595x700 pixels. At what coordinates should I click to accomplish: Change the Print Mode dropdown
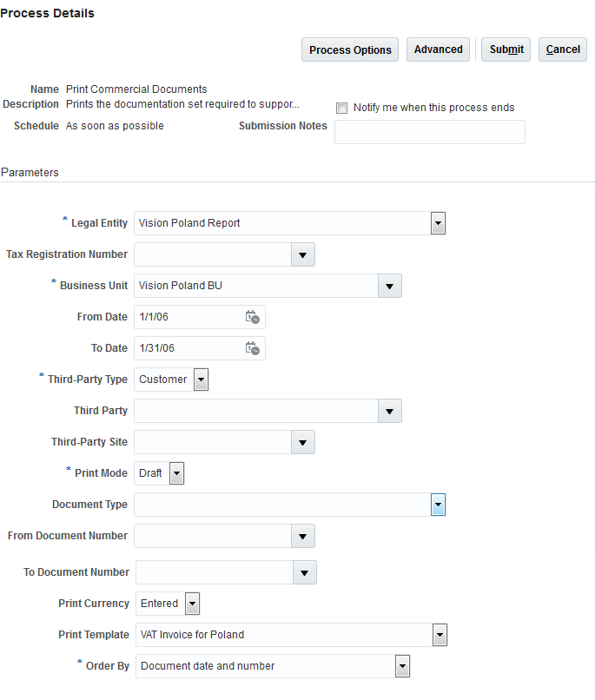pos(176,473)
